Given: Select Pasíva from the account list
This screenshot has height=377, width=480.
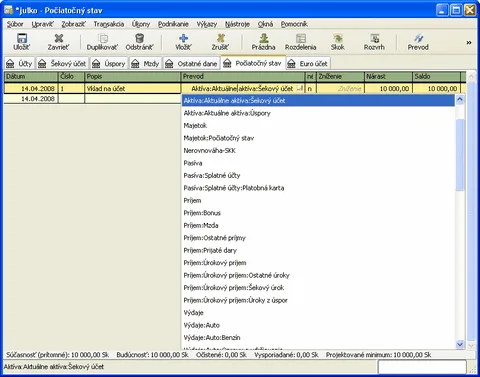Looking at the screenshot, I should 318,163.
